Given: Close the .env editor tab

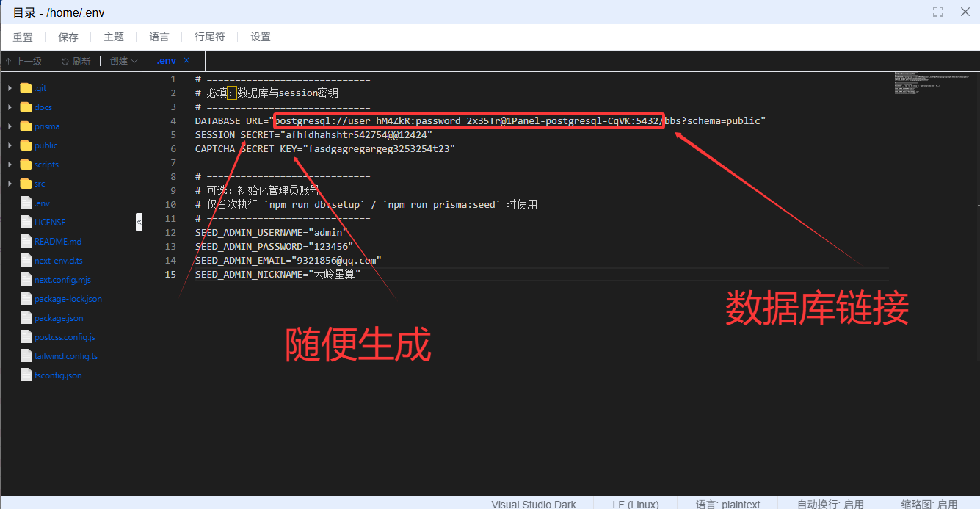Looking at the screenshot, I should [x=186, y=60].
